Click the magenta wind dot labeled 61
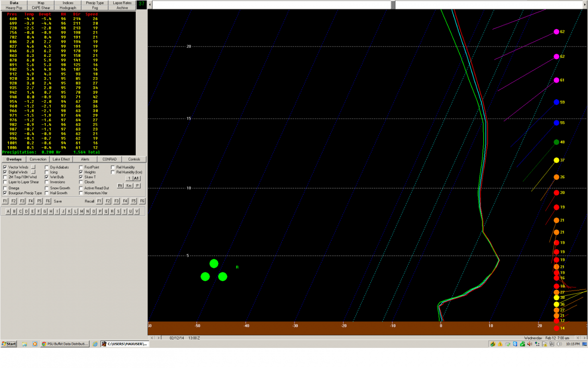 556,80
